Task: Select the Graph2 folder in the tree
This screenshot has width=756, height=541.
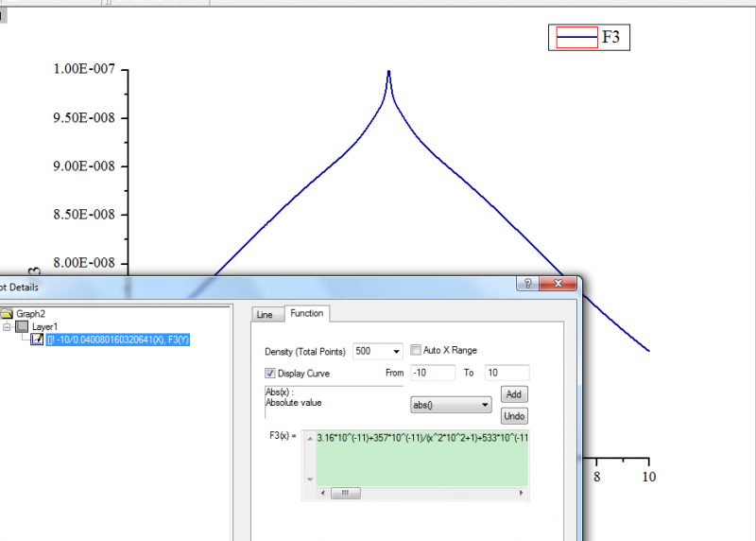Action: pyautogui.click(x=30, y=314)
